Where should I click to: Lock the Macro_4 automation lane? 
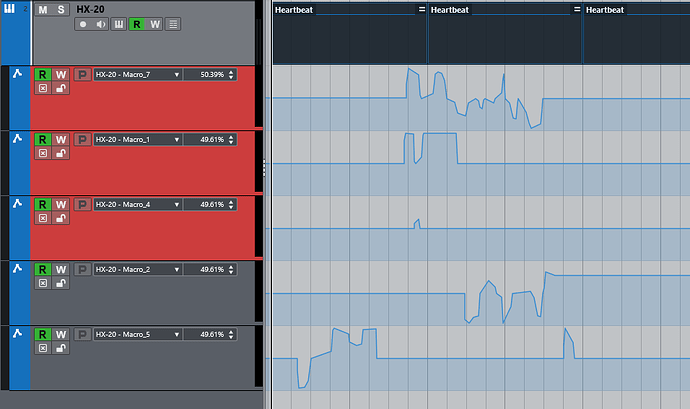point(61,218)
